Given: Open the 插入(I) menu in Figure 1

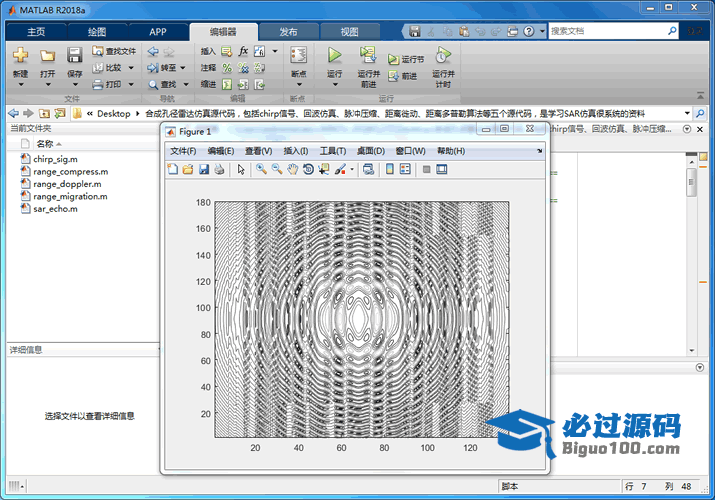Looking at the screenshot, I should pos(295,151).
